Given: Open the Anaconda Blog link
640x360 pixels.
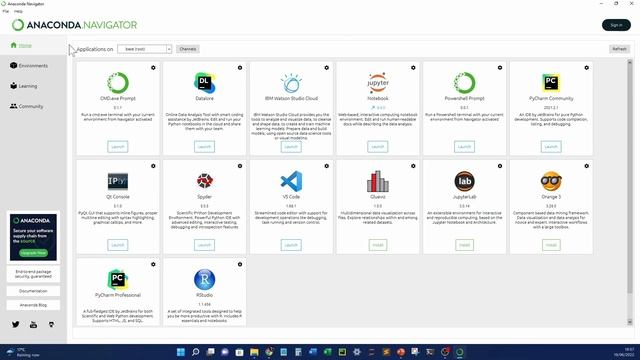Looking at the screenshot, I should pyautogui.click(x=33, y=305).
